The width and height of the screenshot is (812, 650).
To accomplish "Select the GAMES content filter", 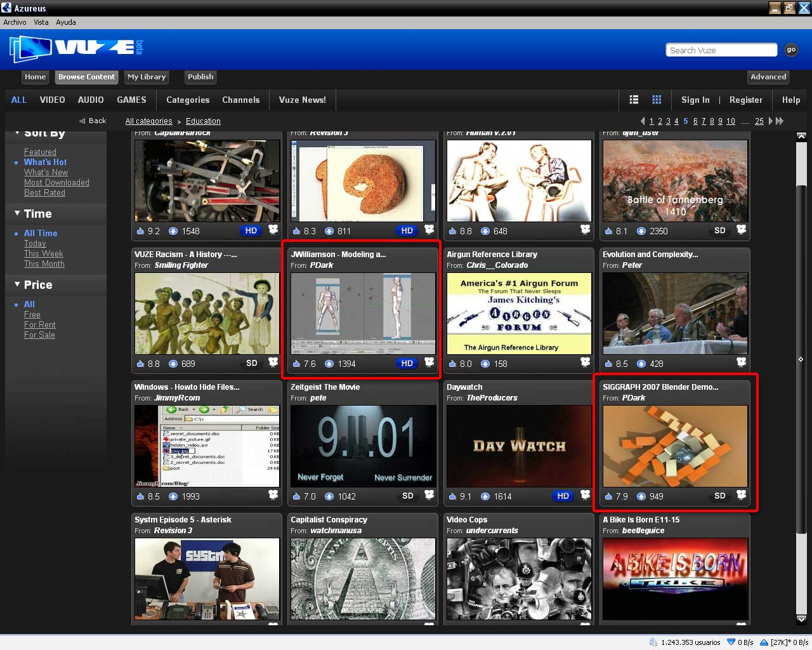I will point(131,100).
